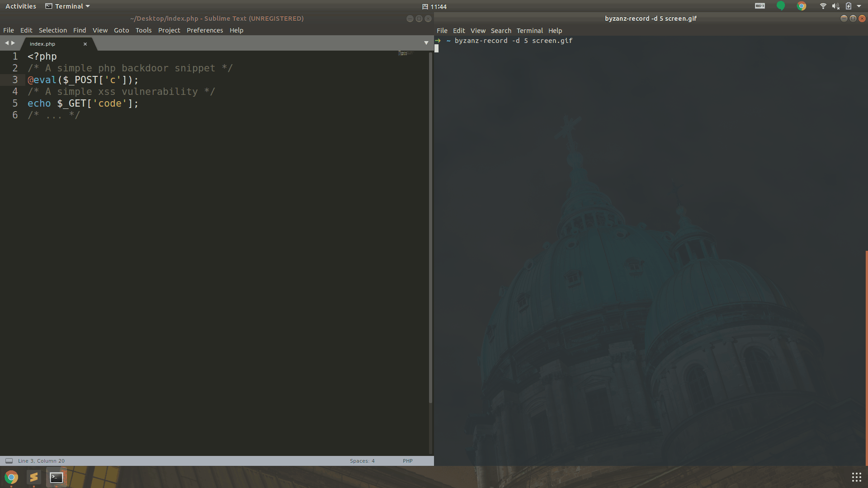Click the Activities button

click(x=21, y=6)
